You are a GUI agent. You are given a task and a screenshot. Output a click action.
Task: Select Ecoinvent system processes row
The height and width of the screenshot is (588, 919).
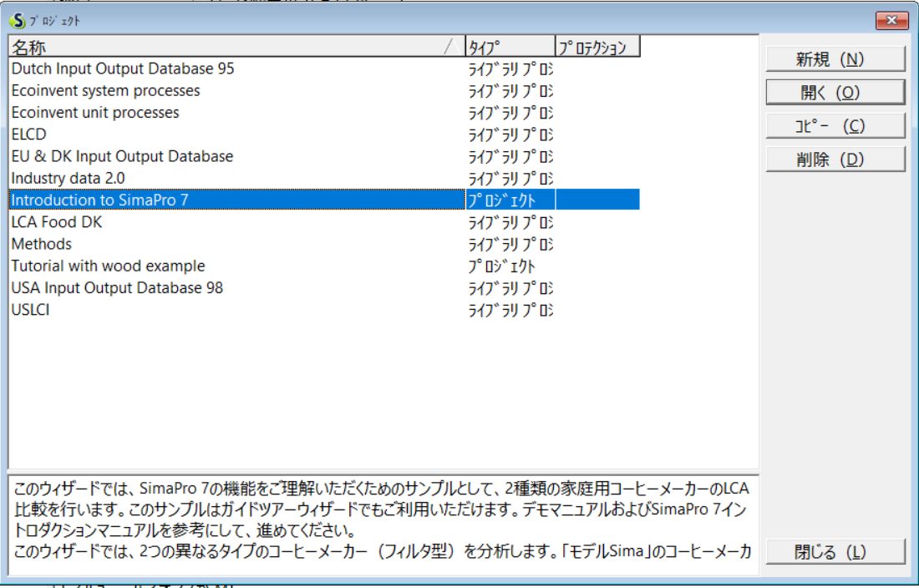pos(324,91)
